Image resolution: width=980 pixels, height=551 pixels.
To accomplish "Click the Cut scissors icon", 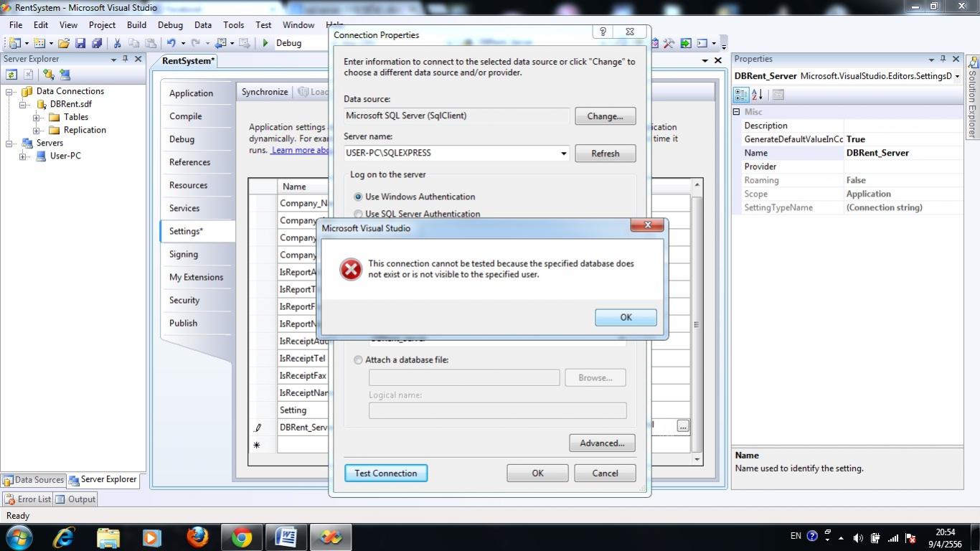I will 118,43.
